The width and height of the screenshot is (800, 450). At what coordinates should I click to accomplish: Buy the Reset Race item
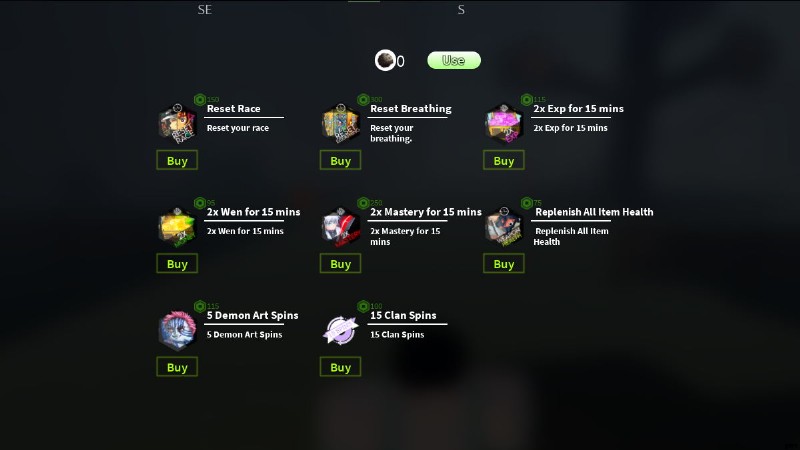tap(177, 161)
